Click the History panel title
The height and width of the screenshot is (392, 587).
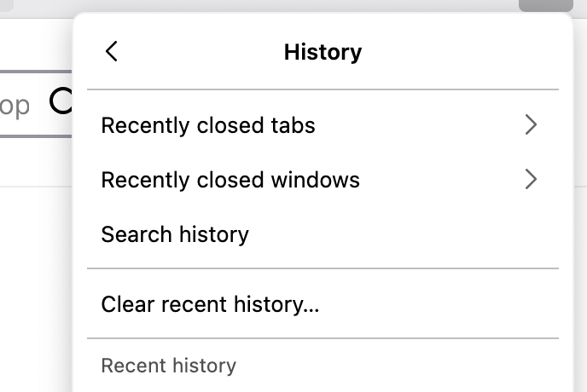323,52
